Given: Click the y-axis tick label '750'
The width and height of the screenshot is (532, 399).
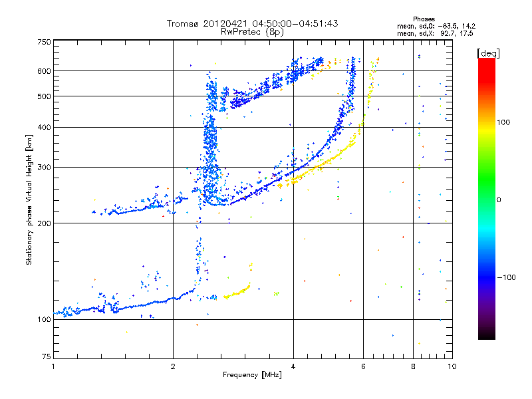Looking at the screenshot, I should 44,42.
